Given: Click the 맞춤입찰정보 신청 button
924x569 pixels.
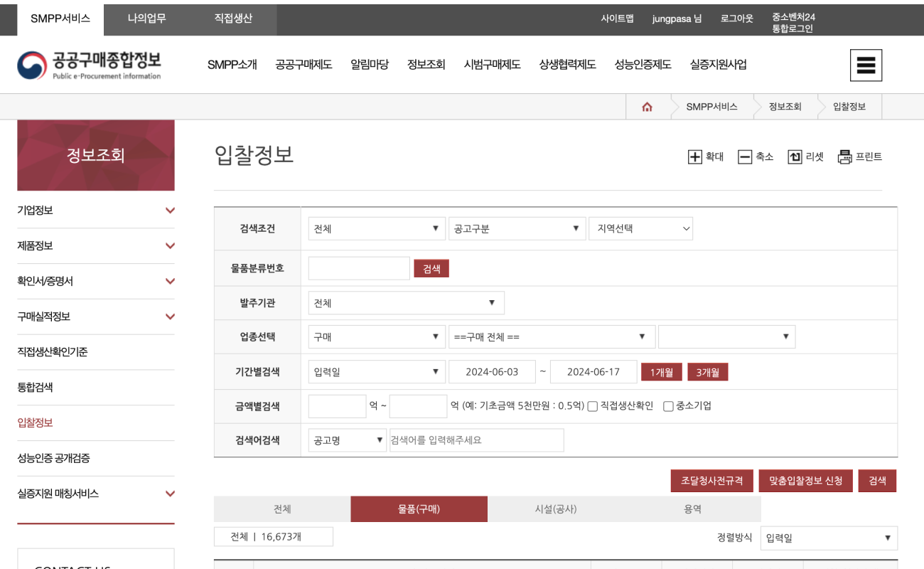Looking at the screenshot, I should (805, 480).
